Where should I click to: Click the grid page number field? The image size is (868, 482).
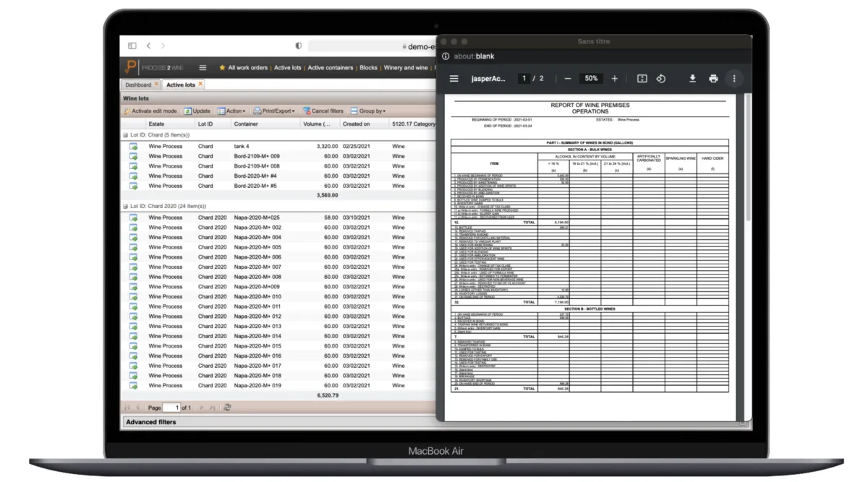(171, 408)
